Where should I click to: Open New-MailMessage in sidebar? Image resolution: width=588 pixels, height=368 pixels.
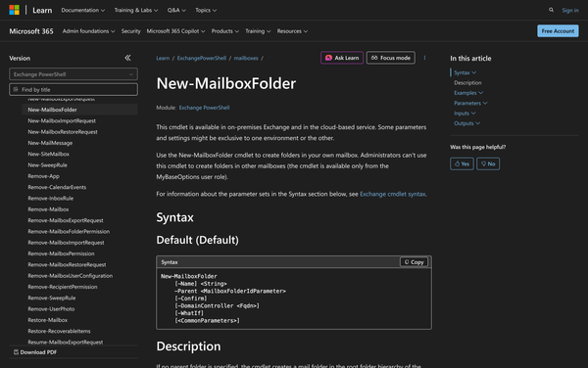point(50,143)
